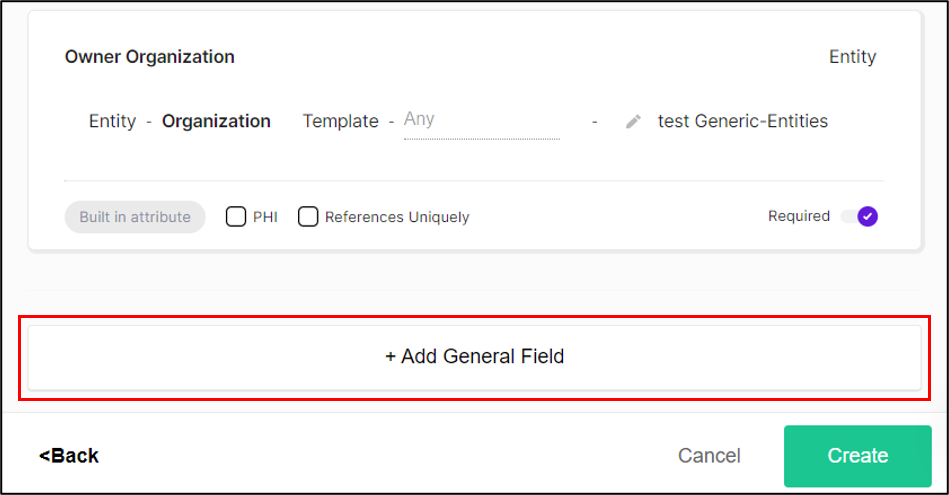Go back using the Back link
Screen dimensions: 949x495
(x=69, y=456)
